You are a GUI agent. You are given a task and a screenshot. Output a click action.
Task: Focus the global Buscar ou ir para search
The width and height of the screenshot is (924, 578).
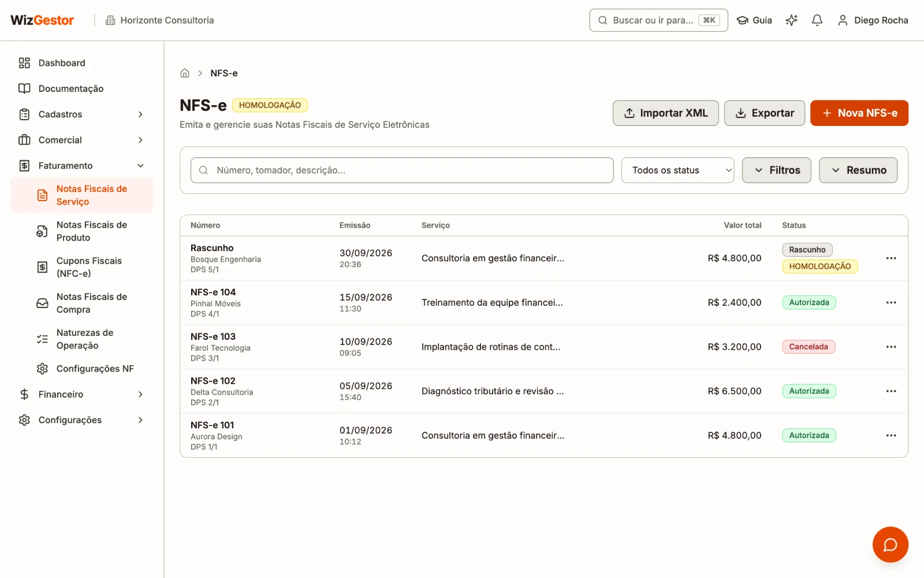click(x=659, y=20)
